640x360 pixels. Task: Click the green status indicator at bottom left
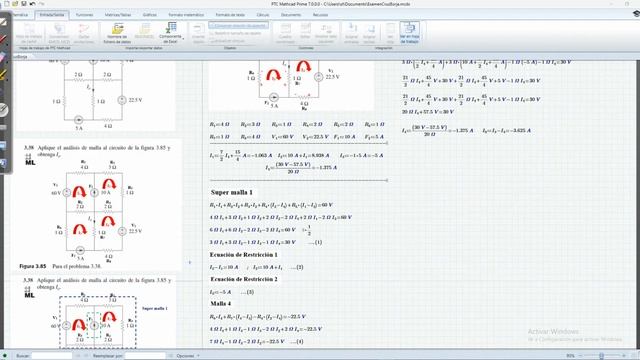[x=4, y=356]
